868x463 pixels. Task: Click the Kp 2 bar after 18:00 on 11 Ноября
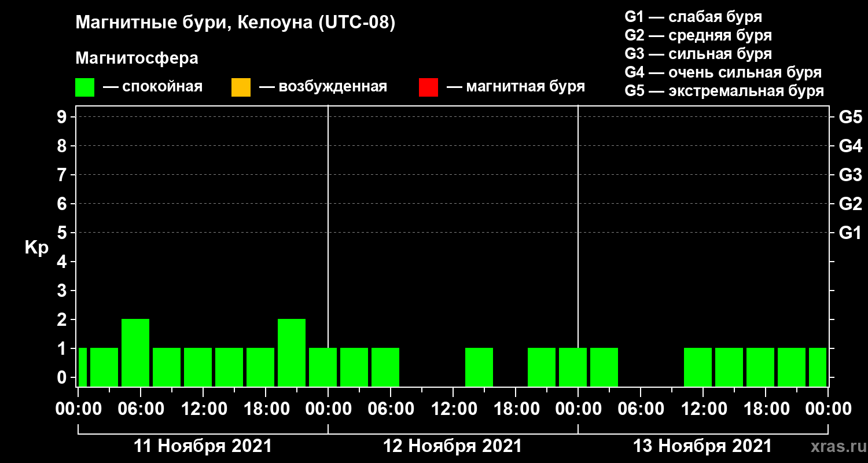coord(292,352)
